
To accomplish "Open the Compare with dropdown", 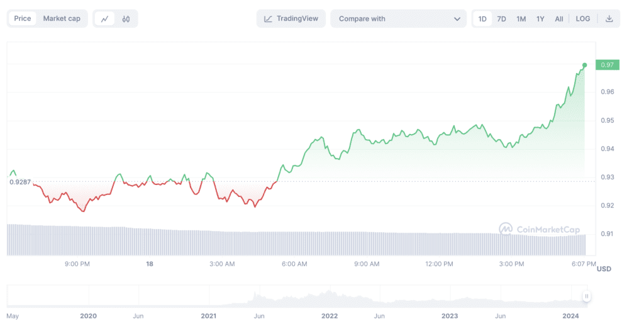I will coord(398,19).
